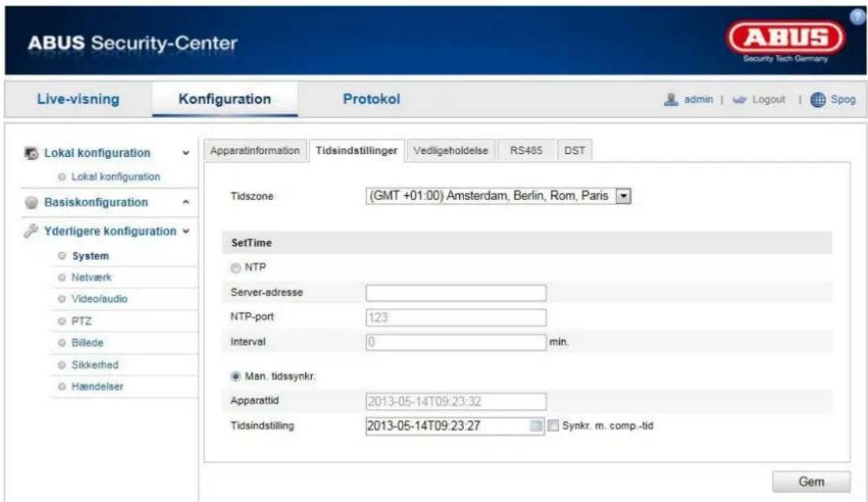Click the Gem save button
This screenshot has height=502, width=868.
811,482
